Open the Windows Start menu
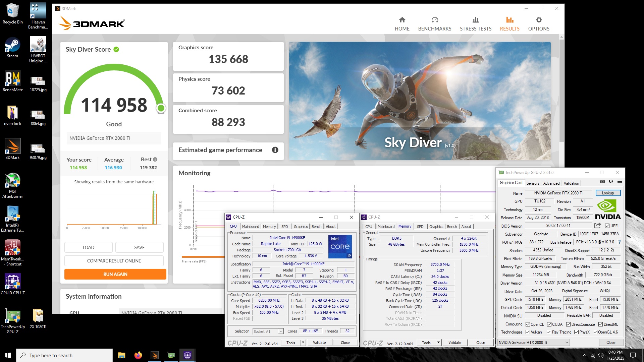This screenshot has width=644, height=362. [x=8, y=355]
